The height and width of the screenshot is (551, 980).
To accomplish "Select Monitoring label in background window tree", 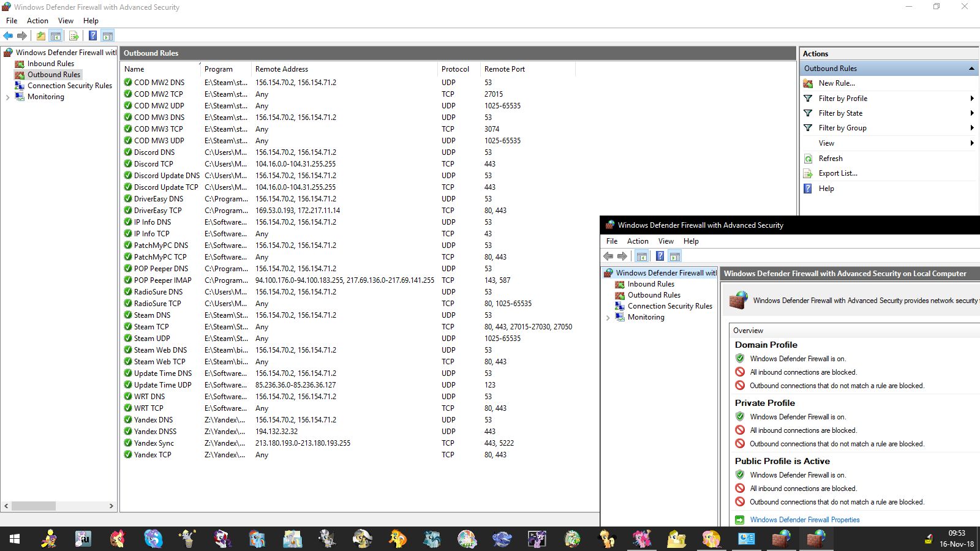I will [46, 97].
